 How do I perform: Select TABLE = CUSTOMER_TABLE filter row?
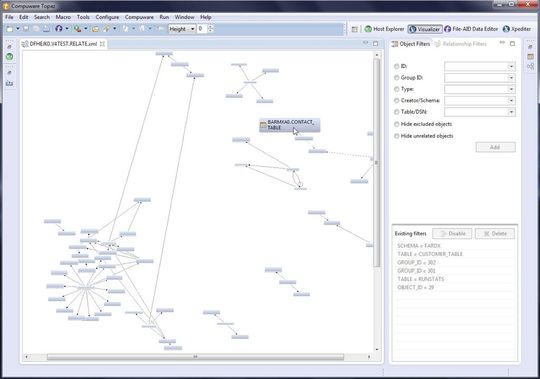click(455, 254)
